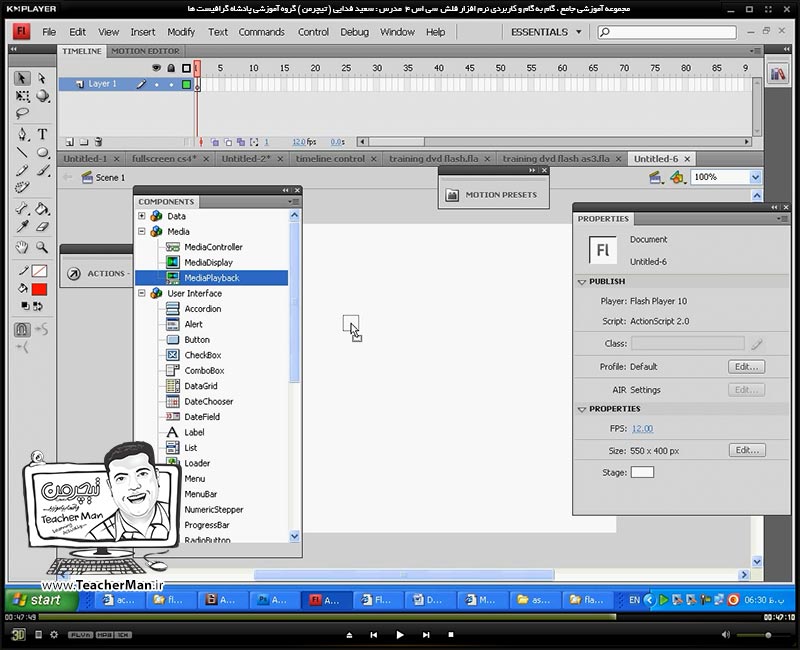Enable Snap to Objects magnet
Screen dimensions: 800x650
pyautogui.click(x=22, y=329)
